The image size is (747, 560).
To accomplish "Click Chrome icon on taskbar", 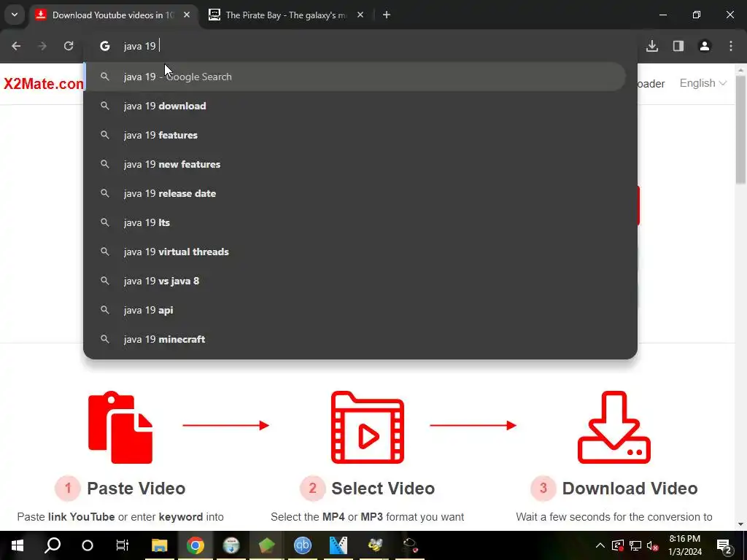I will click(x=196, y=545).
